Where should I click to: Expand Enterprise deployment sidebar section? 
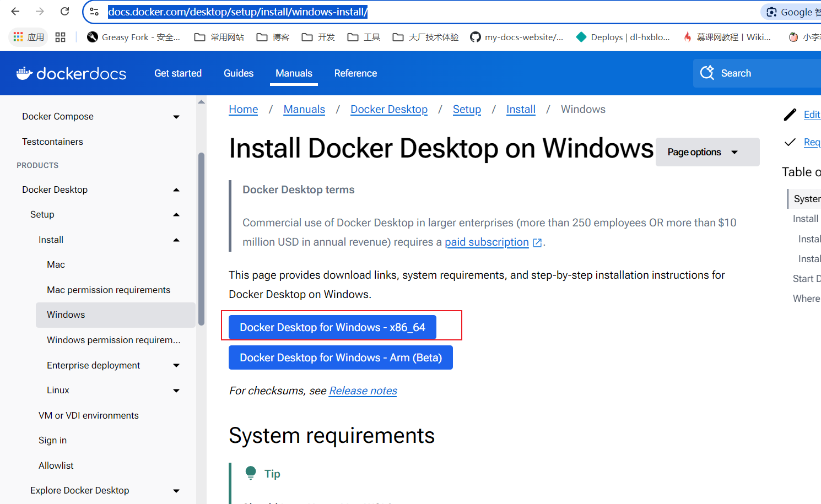coord(176,365)
